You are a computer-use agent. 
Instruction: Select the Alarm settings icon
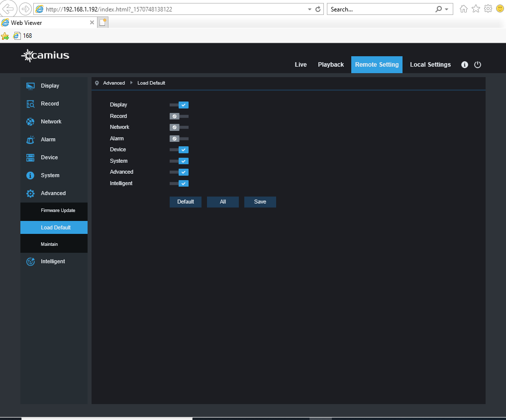click(x=31, y=139)
